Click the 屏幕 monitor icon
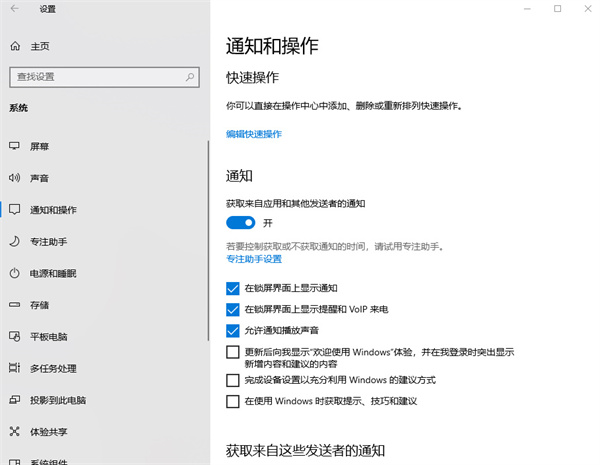600x465 pixels. (x=15, y=146)
